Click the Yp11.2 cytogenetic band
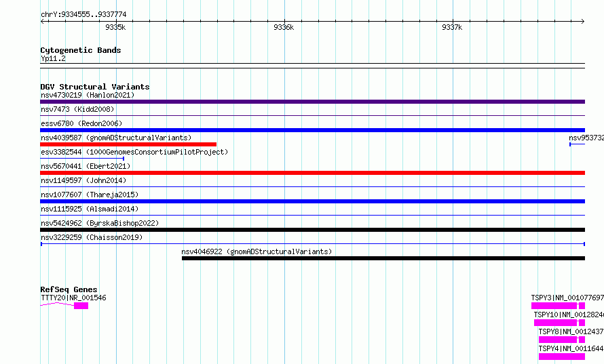The height and width of the screenshot is (364, 604). [312, 66]
